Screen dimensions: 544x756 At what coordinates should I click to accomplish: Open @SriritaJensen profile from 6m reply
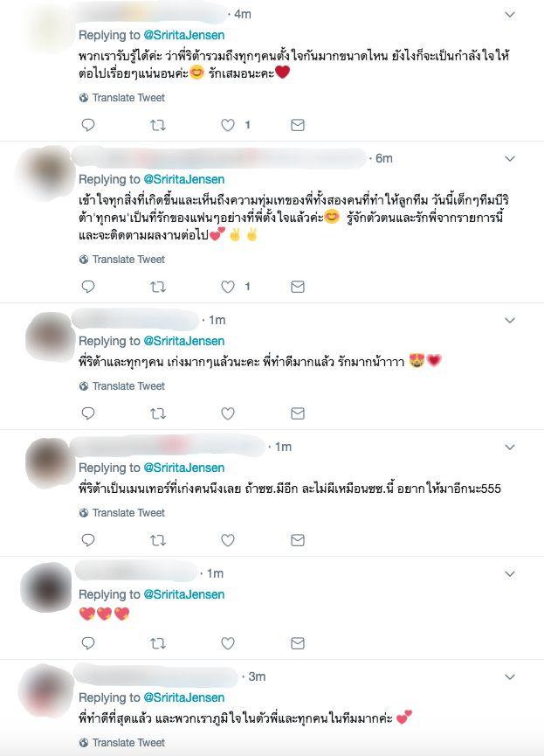(184, 179)
